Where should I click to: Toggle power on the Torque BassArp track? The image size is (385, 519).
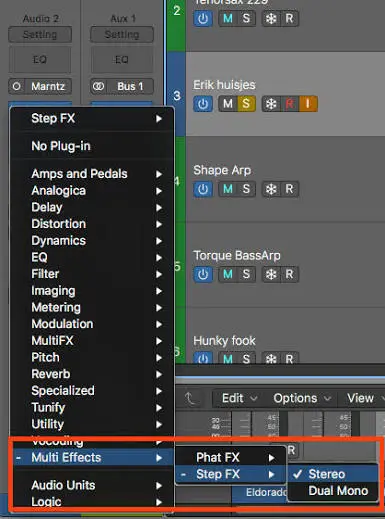203,274
